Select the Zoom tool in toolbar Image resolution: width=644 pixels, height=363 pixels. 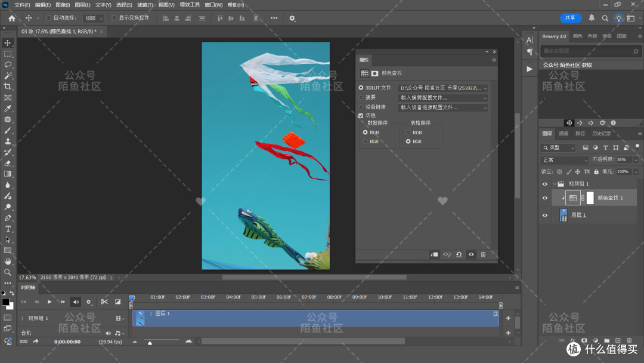point(8,273)
